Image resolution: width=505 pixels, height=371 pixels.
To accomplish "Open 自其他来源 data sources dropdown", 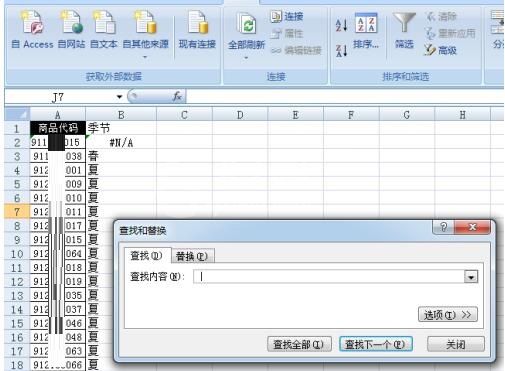I will click(145, 35).
